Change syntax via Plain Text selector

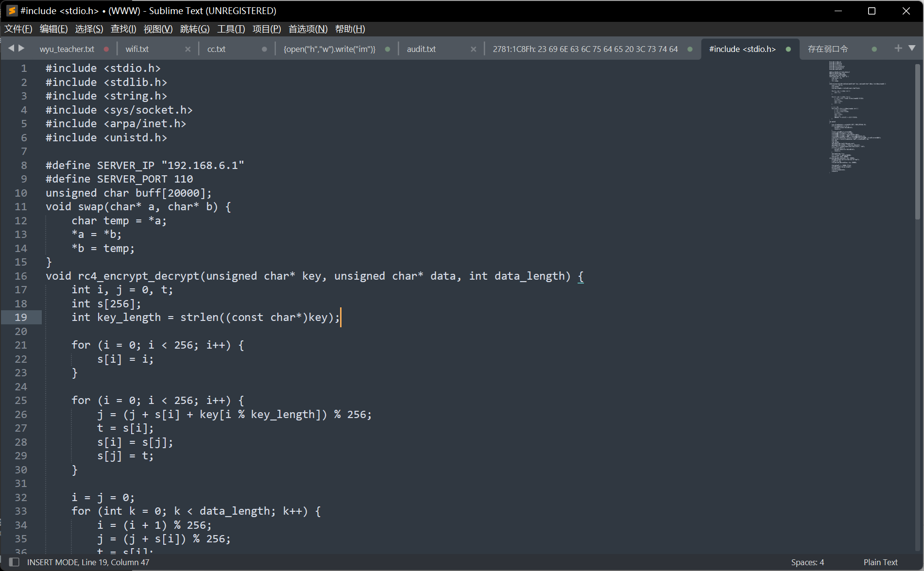pyautogui.click(x=880, y=562)
